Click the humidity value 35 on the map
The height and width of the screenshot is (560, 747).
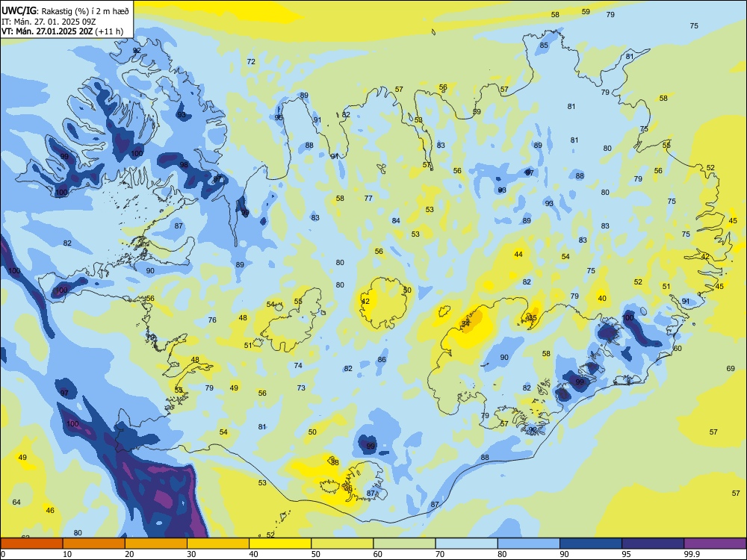(533, 317)
